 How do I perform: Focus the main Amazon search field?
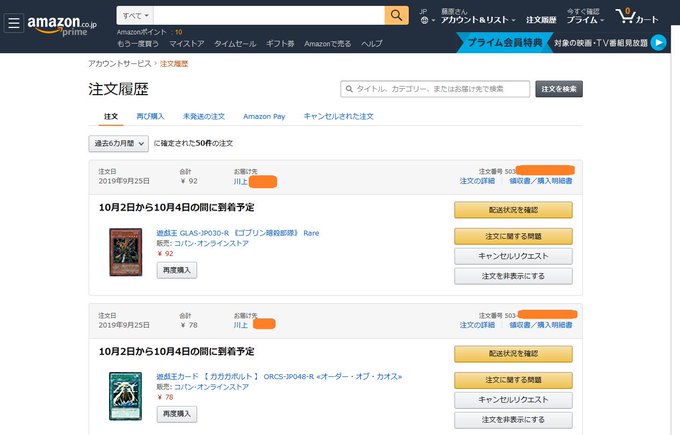click(x=269, y=16)
